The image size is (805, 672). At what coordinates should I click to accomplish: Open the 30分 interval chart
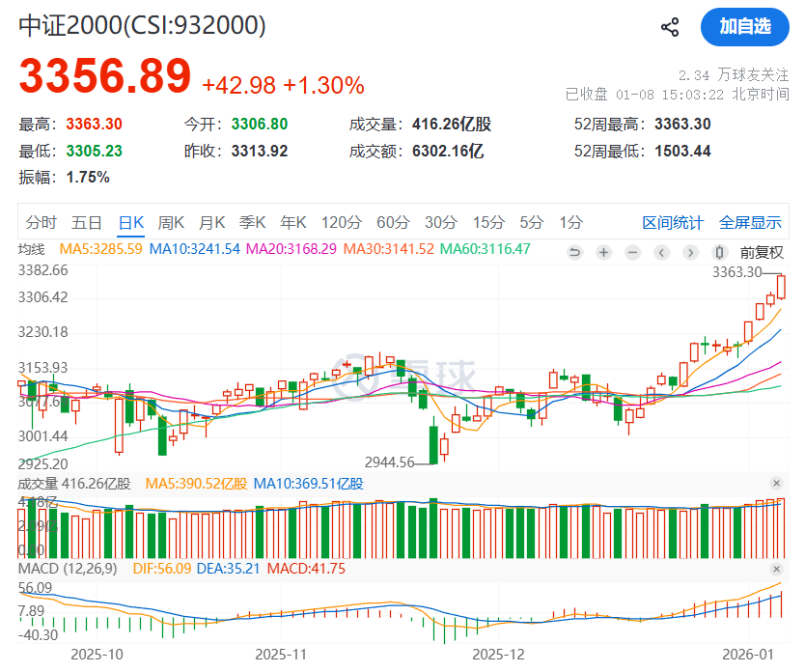click(x=441, y=223)
